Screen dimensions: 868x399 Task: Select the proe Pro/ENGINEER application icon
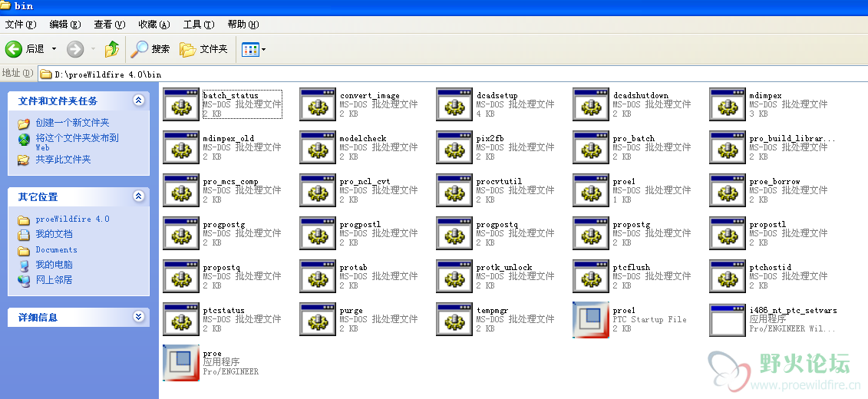coord(181,362)
